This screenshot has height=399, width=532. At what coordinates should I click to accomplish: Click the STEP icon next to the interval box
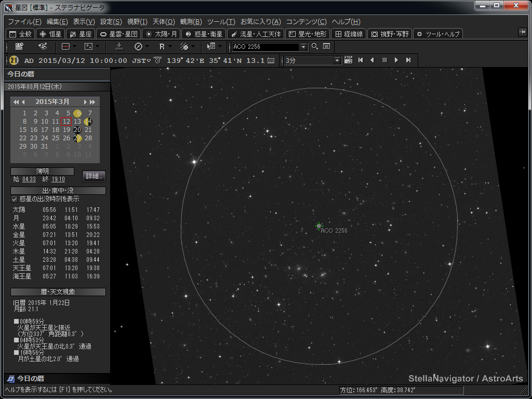point(348,60)
